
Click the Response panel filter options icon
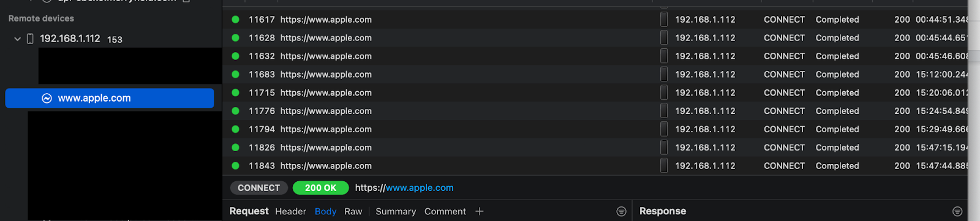point(957,211)
